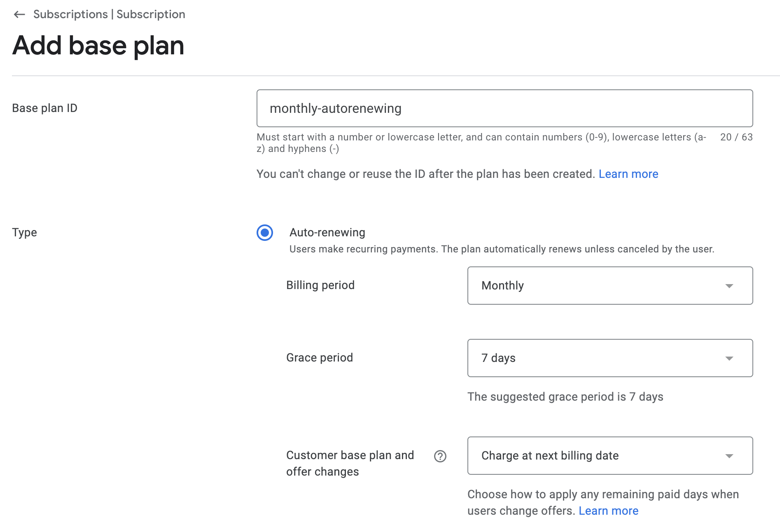
Task: Click the help icon beside offer changes
Action: 440,456
